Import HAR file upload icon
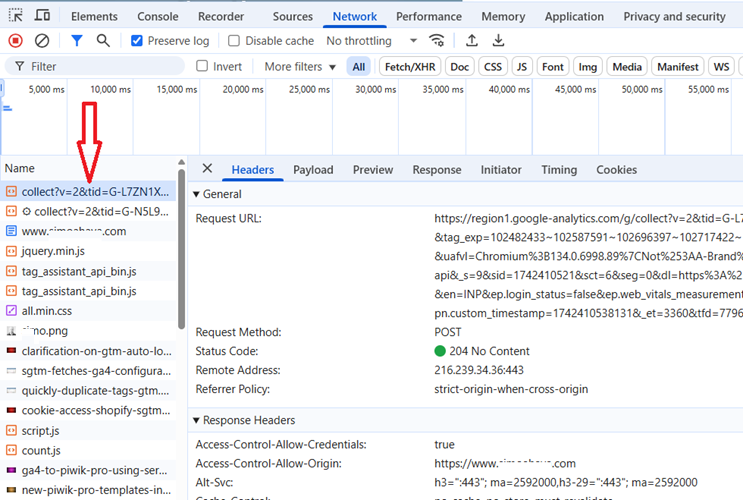Image resolution: width=743 pixels, height=500 pixels. point(471,41)
